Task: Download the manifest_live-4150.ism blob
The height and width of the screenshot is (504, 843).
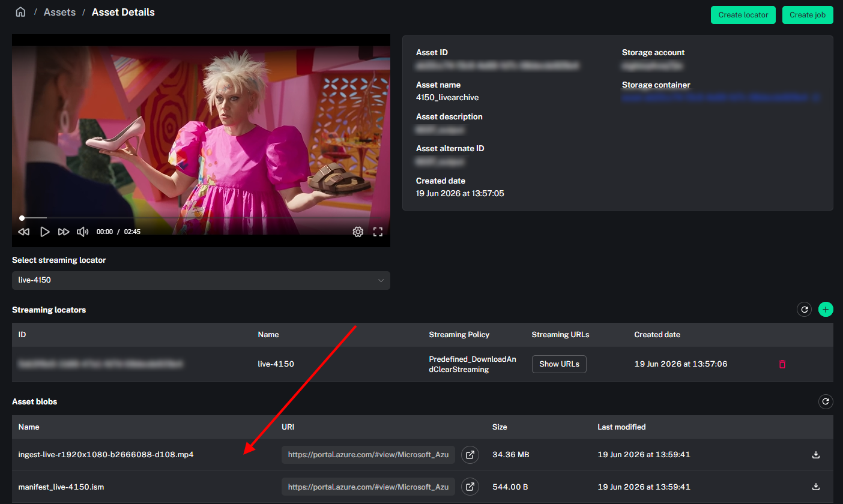Action: pos(815,487)
